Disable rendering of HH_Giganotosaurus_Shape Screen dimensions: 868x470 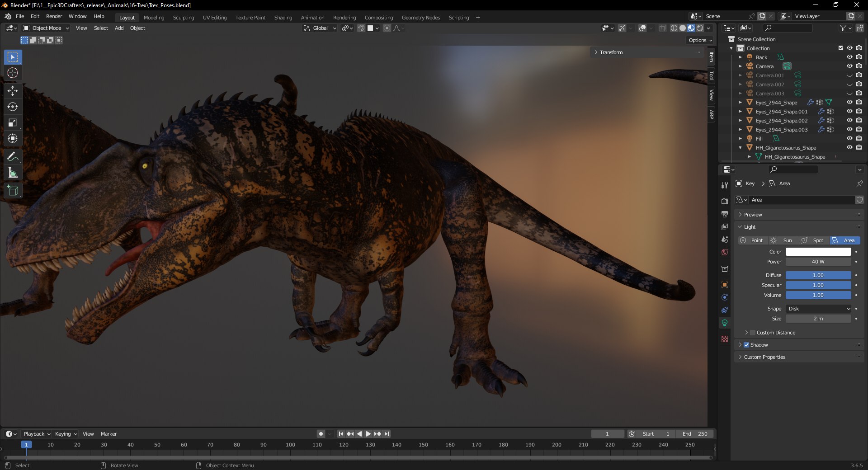coord(859,147)
